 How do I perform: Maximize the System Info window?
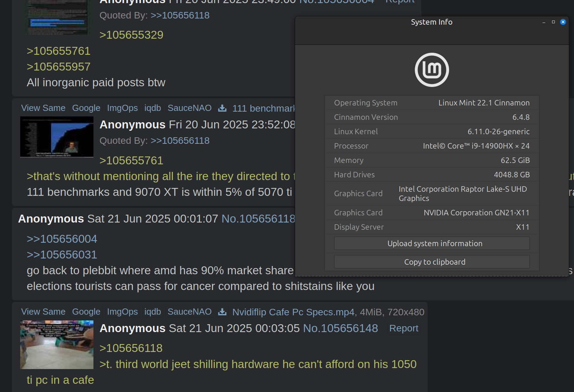click(553, 22)
